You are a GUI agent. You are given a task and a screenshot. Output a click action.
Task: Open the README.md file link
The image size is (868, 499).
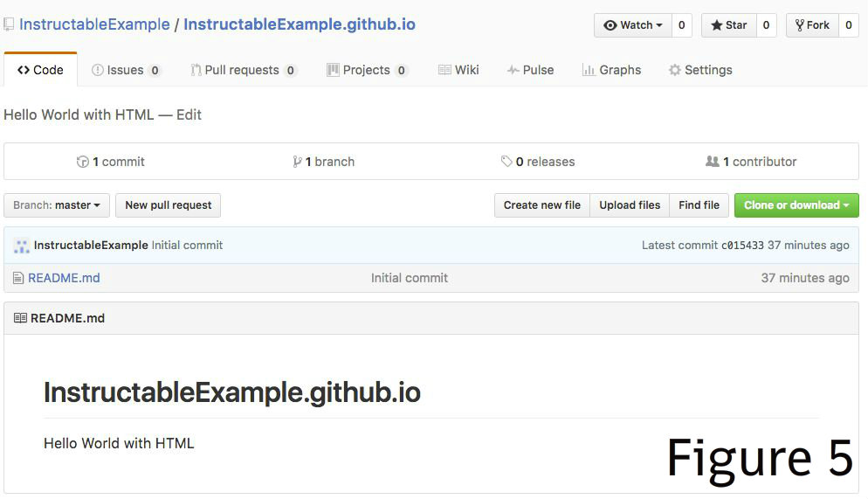(x=64, y=278)
